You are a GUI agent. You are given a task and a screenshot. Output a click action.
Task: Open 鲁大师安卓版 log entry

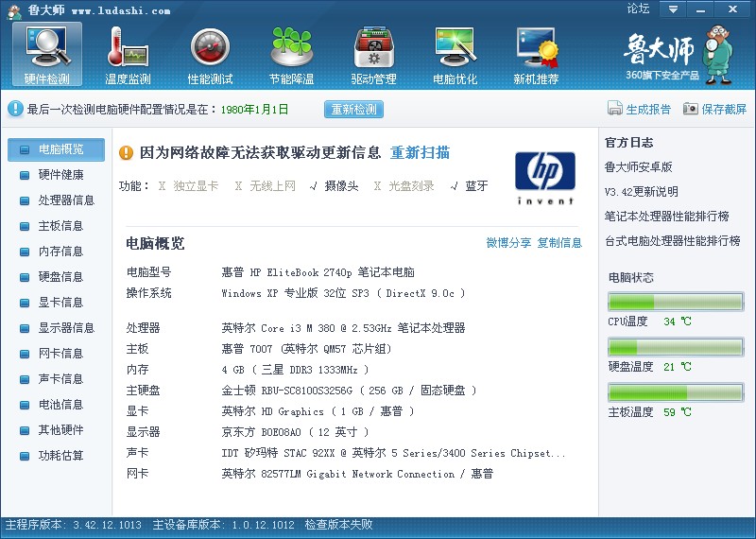pyautogui.click(x=639, y=167)
